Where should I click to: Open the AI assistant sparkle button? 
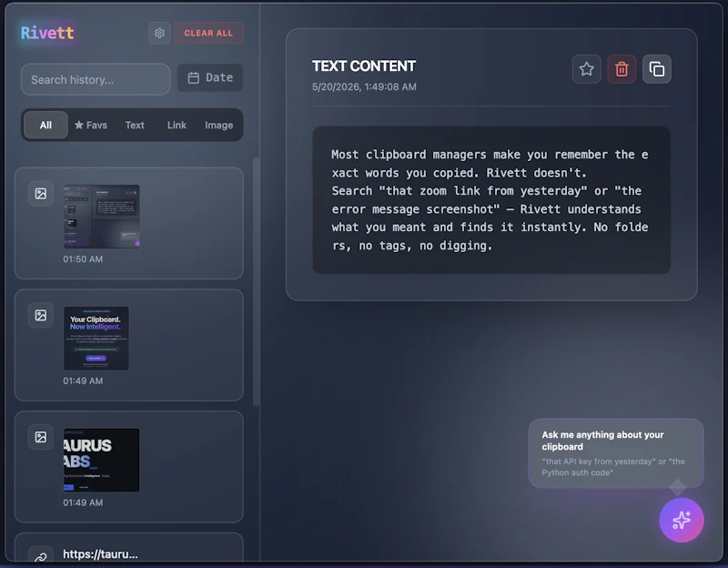(682, 520)
